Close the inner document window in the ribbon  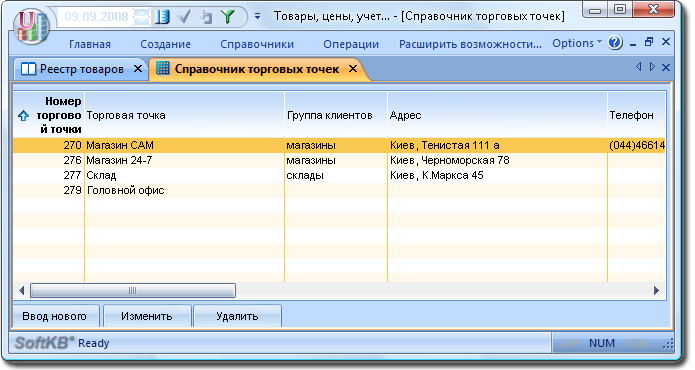(x=666, y=42)
